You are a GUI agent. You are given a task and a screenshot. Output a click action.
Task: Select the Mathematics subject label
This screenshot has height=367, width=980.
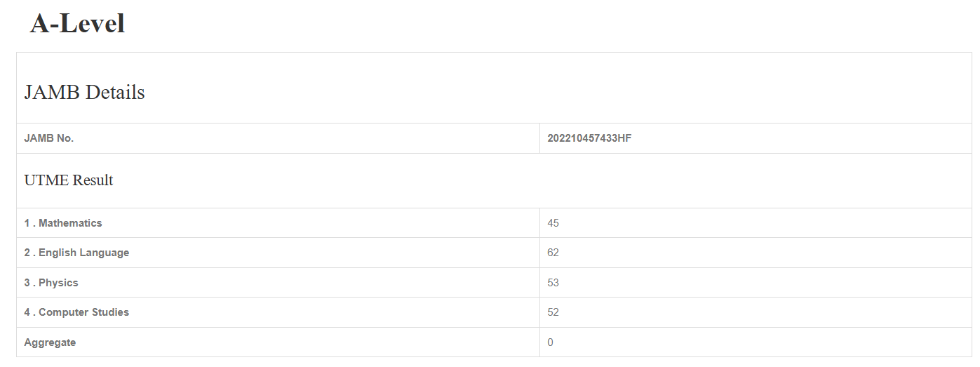[70, 223]
